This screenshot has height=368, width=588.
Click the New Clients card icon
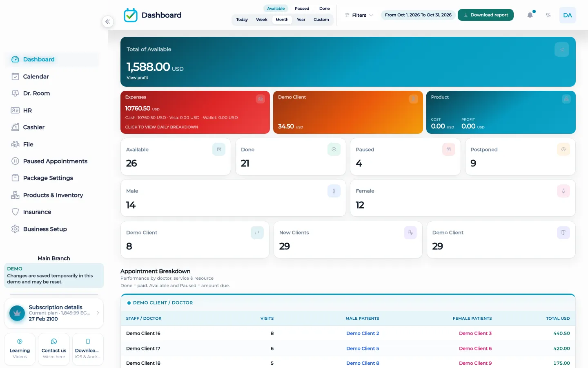(410, 233)
